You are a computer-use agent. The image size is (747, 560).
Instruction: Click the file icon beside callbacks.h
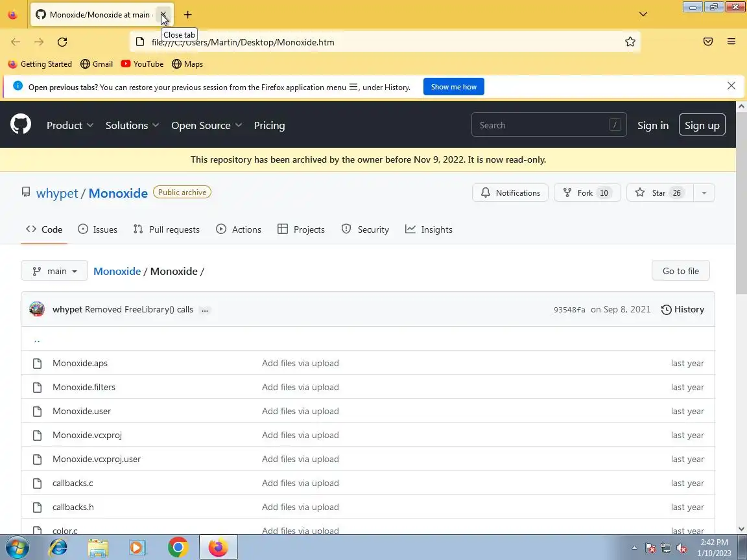click(x=37, y=507)
